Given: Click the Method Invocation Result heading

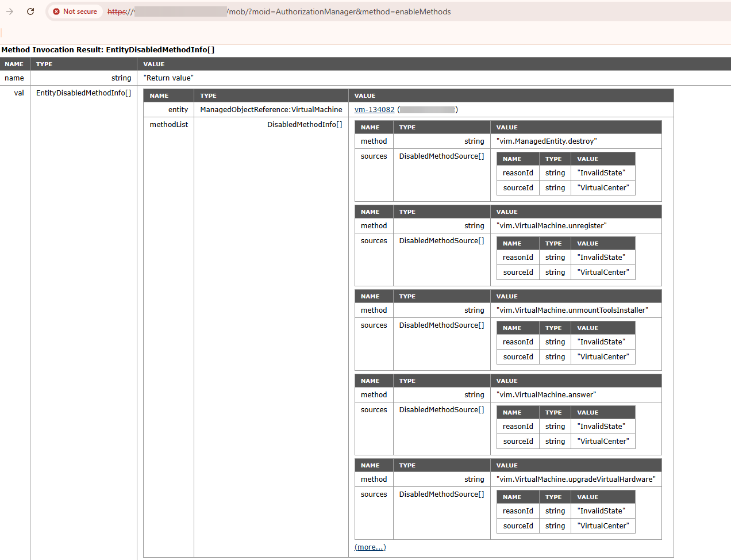Looking at the screenshot, I should tap(108, 50).
